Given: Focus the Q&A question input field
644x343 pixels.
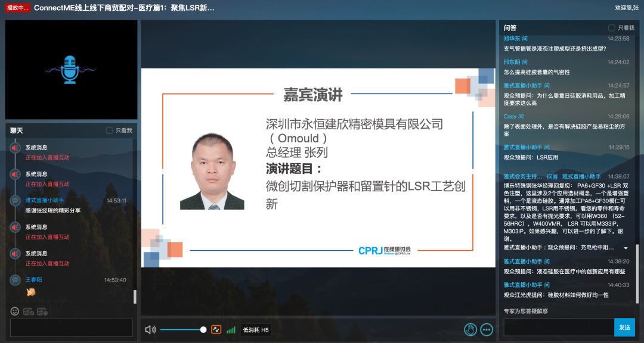Looking at the screenshot, I should point(559,328).
